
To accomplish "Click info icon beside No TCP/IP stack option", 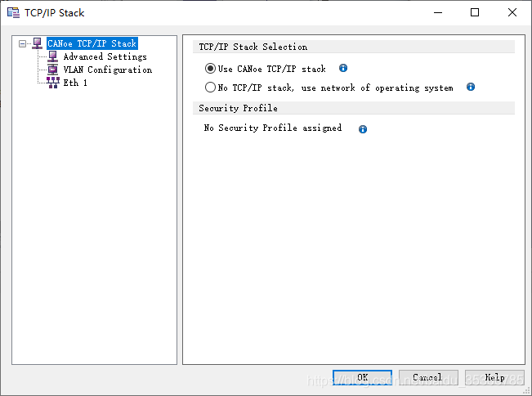I will pos(471,87).
